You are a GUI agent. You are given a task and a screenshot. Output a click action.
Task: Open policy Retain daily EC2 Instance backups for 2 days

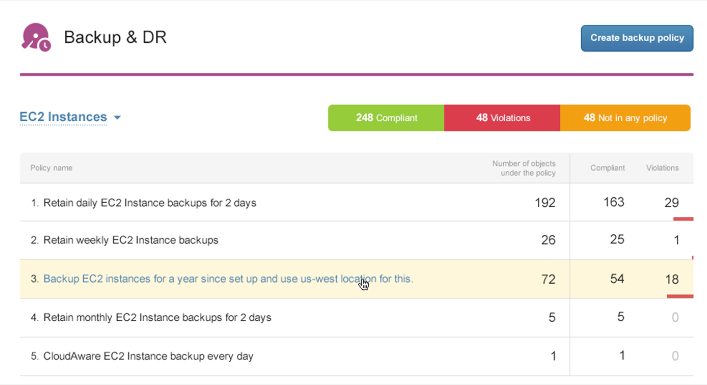click(150, 203)
